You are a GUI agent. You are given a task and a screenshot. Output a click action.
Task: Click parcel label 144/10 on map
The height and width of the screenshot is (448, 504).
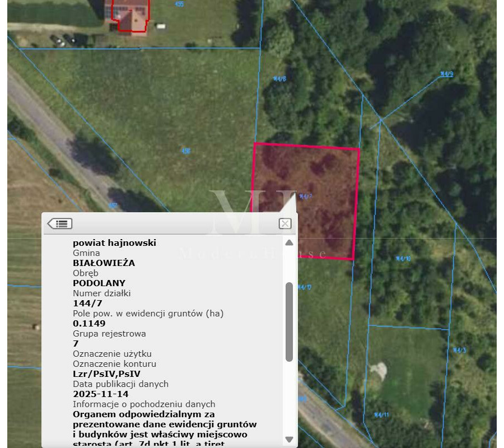(402, 257)
